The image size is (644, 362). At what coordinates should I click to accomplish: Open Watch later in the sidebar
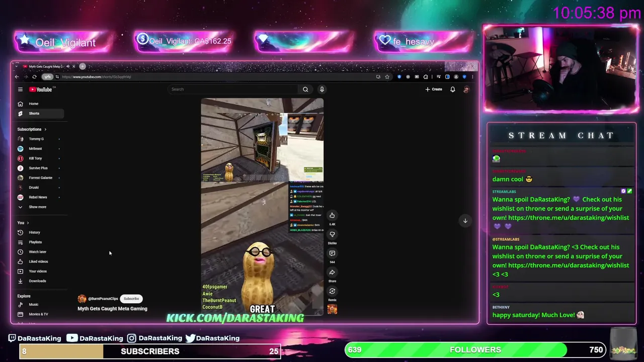pos(39,252)
